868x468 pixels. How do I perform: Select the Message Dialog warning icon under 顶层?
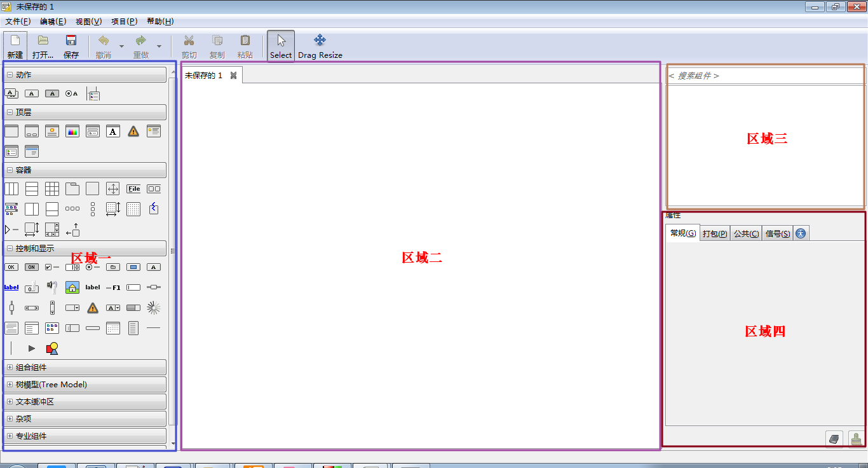[x=133, y=131]
